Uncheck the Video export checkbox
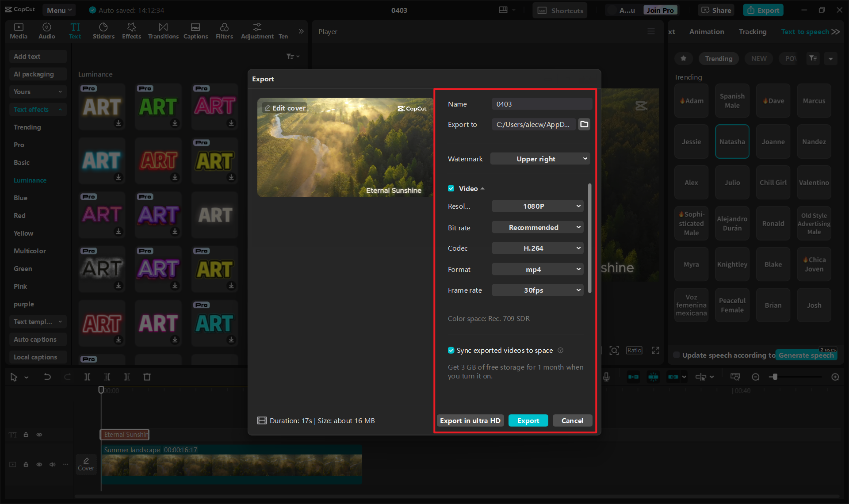 pos(451,188)
